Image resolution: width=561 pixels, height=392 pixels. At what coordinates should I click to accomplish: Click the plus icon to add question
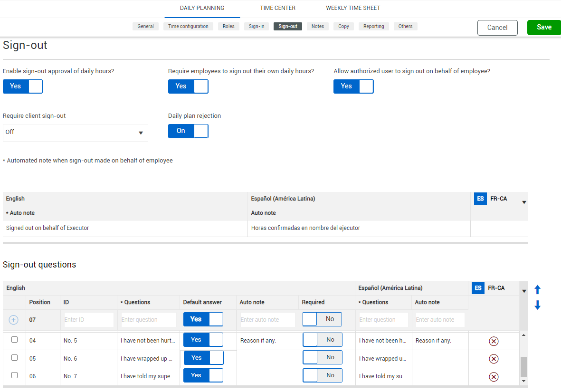(14, 320)
